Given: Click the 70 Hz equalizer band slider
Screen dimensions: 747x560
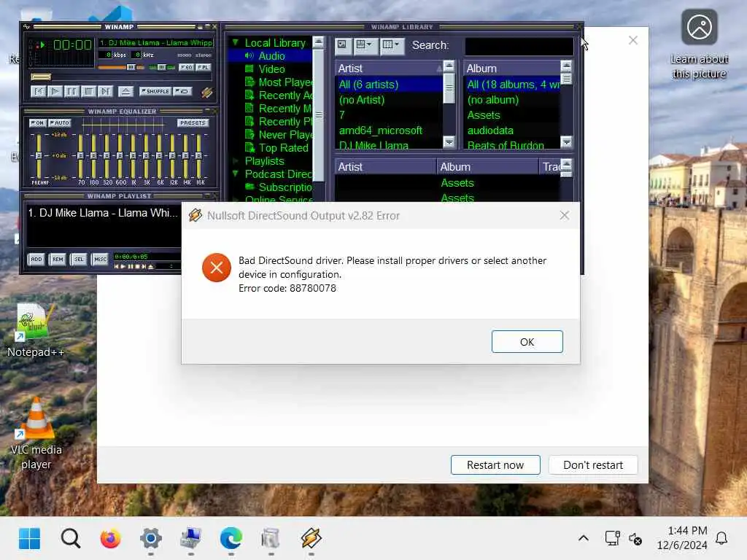Looking at the screenshot, I should [80, 156].
